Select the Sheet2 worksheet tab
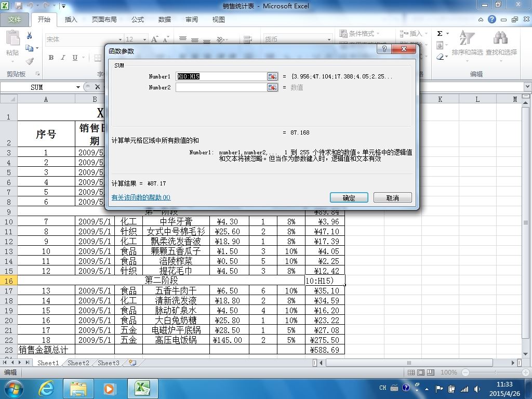This screenshot has height=399, width=532. (78, 363)
